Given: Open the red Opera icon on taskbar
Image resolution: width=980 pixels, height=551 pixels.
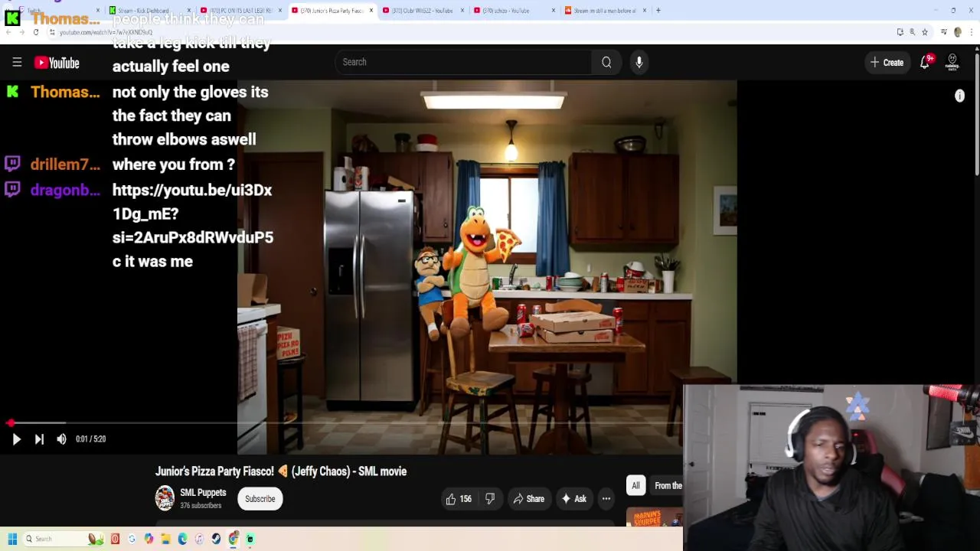Looking at the screenshot, I should (115, 539).
